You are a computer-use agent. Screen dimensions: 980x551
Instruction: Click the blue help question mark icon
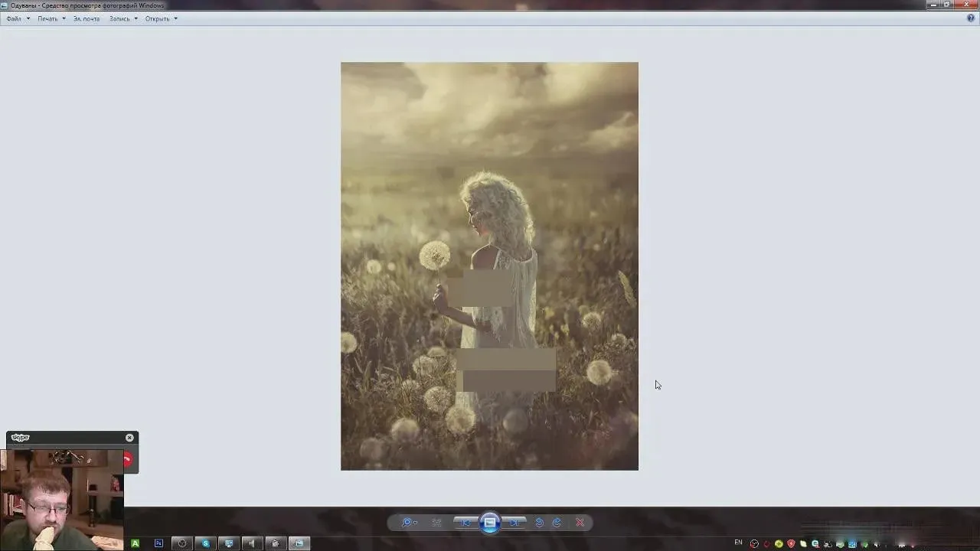pyautogui.click(x=971, y=18)
